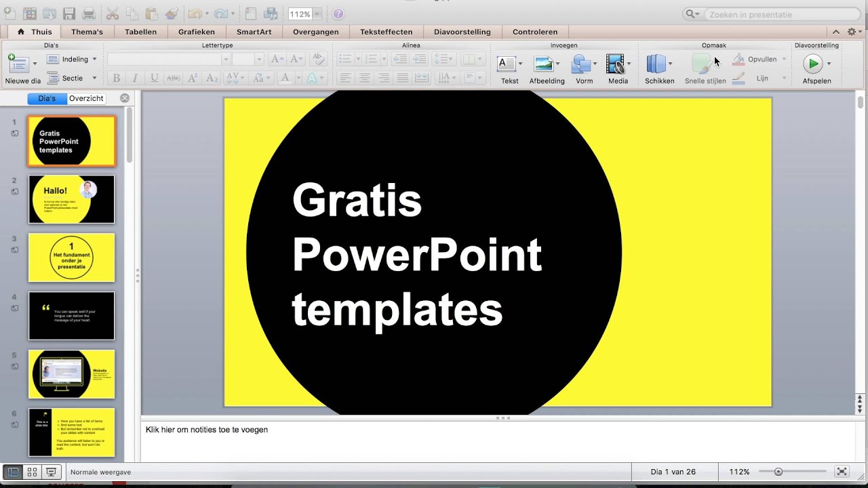Increase font size icon
Image resolution: width=868 pixels, height=488 pixels.
[x=277, y=59]
